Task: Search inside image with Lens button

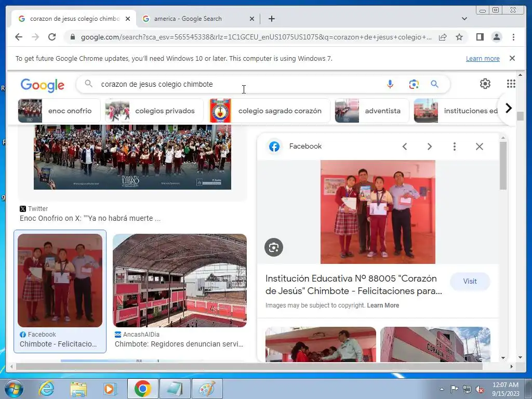Action: tap(273, 247)
